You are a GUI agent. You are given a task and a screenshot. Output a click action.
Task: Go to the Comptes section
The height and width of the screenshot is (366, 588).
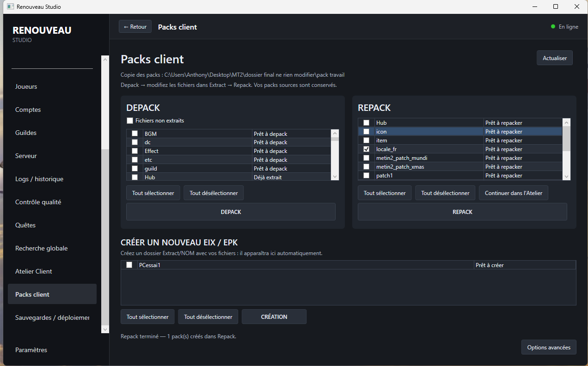coord(52,110)
